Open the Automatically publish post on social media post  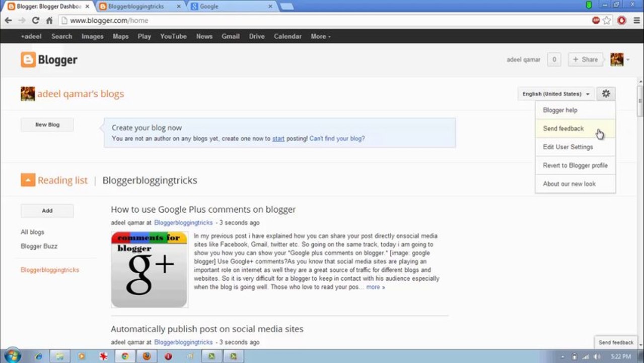(x=207, y=329)
